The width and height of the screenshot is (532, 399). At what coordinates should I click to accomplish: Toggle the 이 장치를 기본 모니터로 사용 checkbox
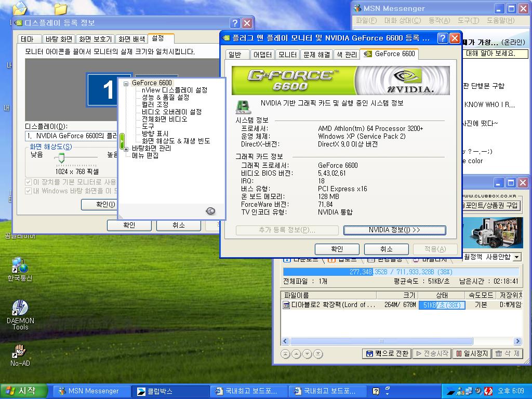pyautogui.click(x=29, y=182)
